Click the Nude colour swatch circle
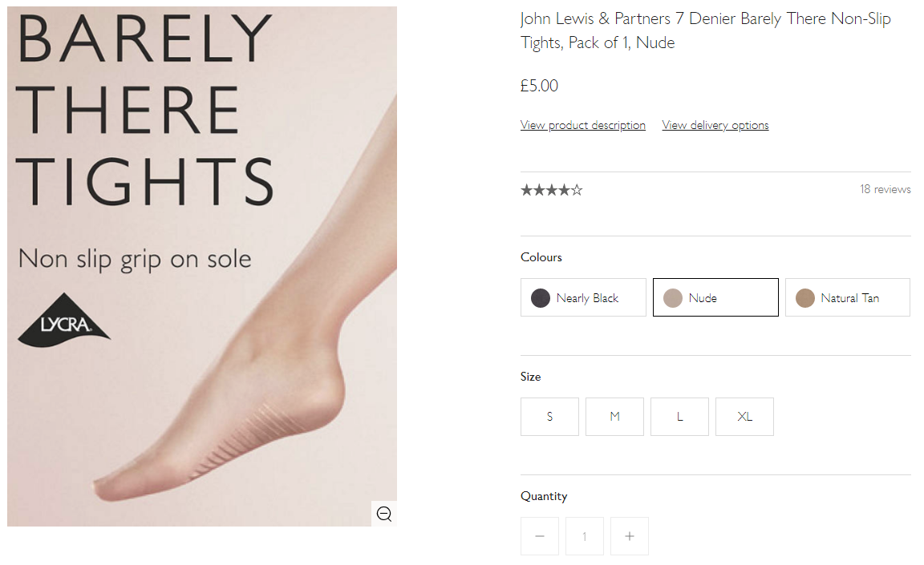 (673, 298)
